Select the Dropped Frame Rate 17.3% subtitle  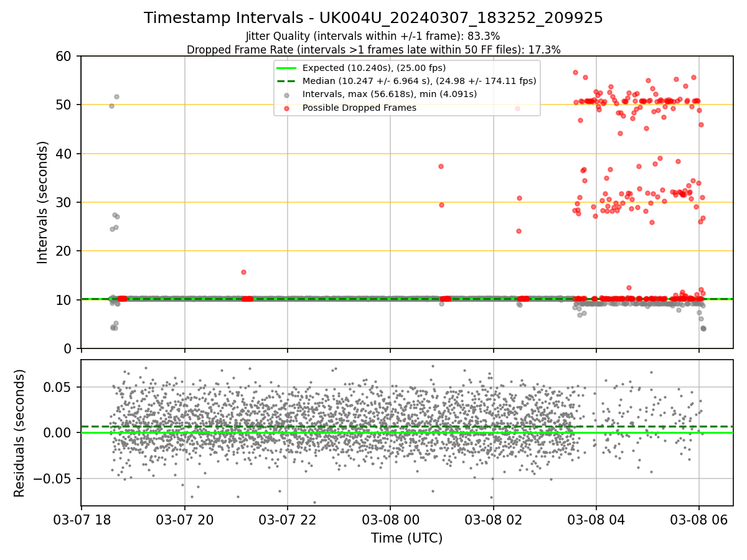(374, 50)
